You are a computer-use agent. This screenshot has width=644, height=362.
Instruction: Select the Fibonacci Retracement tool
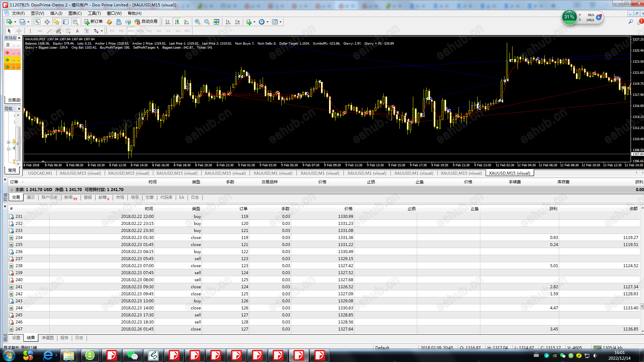coord(68,31)
